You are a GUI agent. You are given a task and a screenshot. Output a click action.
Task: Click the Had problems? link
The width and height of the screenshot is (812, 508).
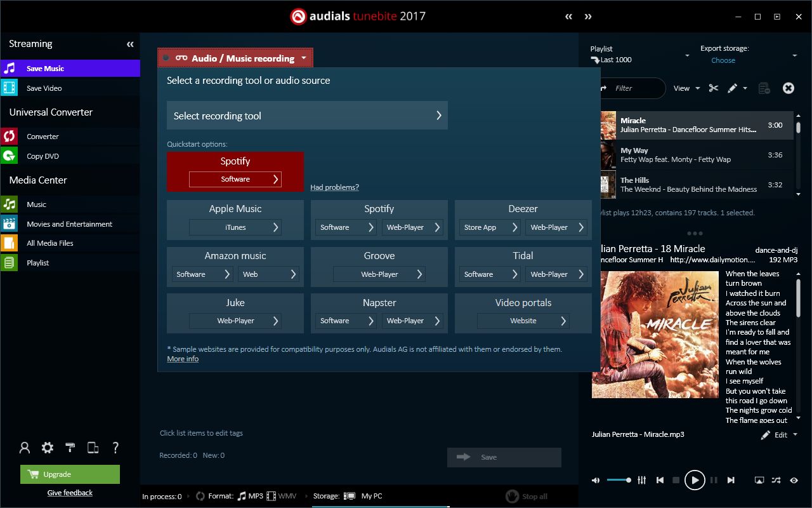pyautogui.click(x=334, y=187)
